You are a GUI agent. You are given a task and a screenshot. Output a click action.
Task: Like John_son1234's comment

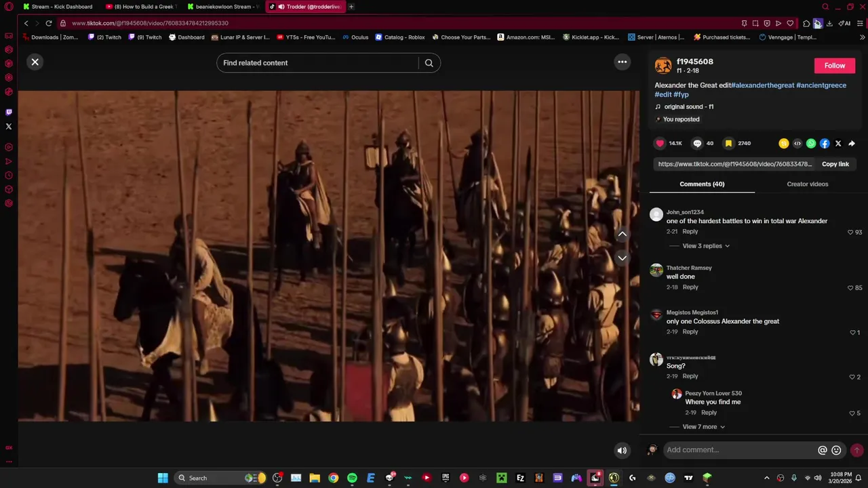850,232
